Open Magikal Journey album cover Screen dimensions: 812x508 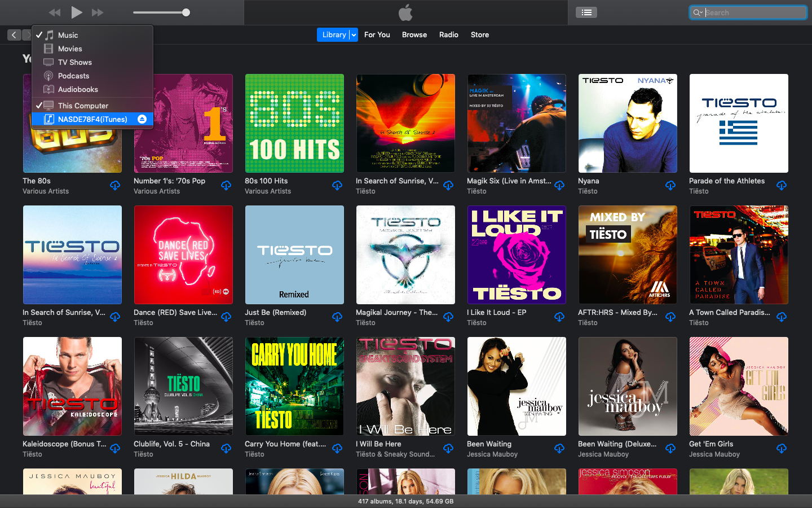pyautogui.click(x=405, y=255)
